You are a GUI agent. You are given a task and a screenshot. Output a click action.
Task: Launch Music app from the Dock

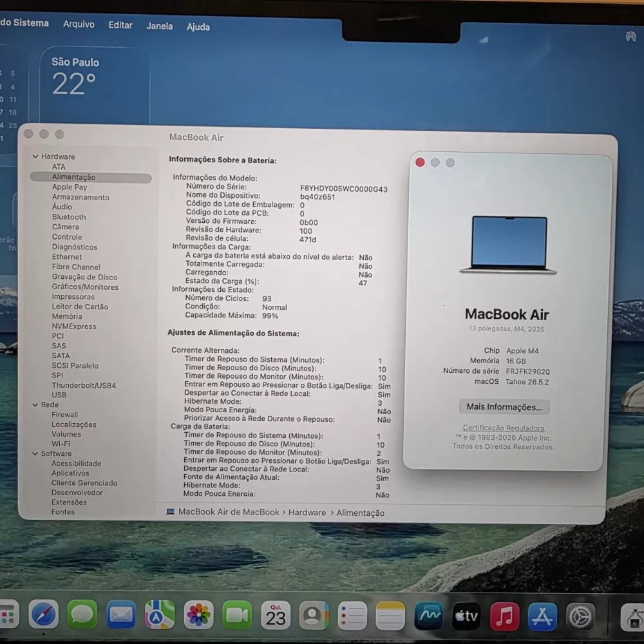[x=504, y=616]
